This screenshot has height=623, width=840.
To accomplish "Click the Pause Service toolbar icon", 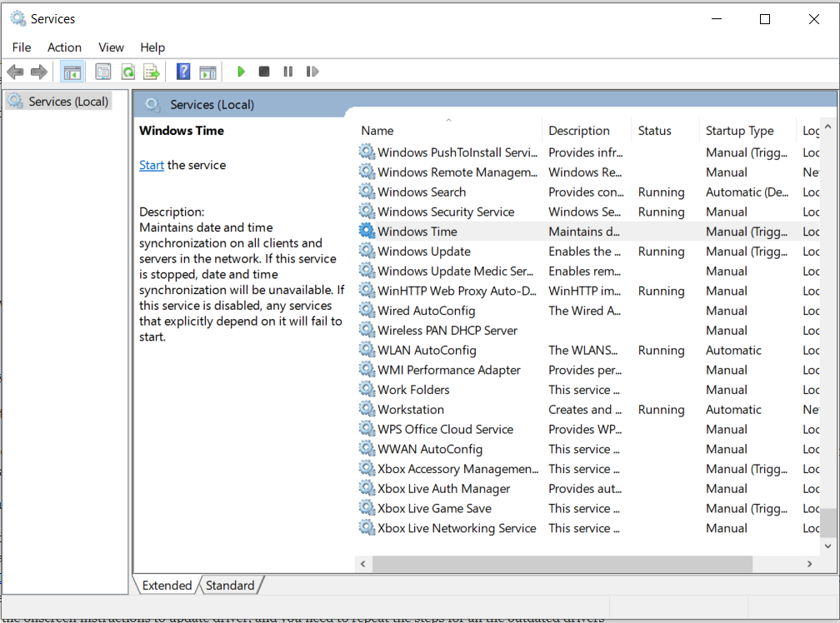I will [288, 71].
